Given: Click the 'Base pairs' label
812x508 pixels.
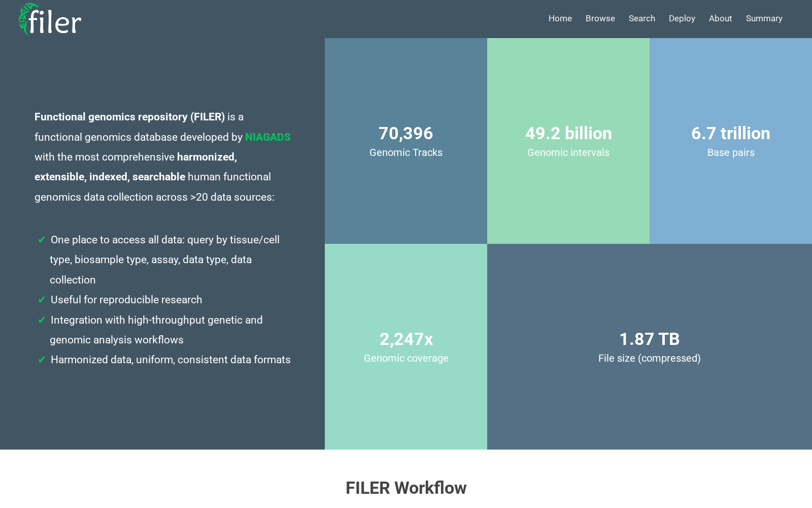Looking at the screenshot, I should 731,152.
